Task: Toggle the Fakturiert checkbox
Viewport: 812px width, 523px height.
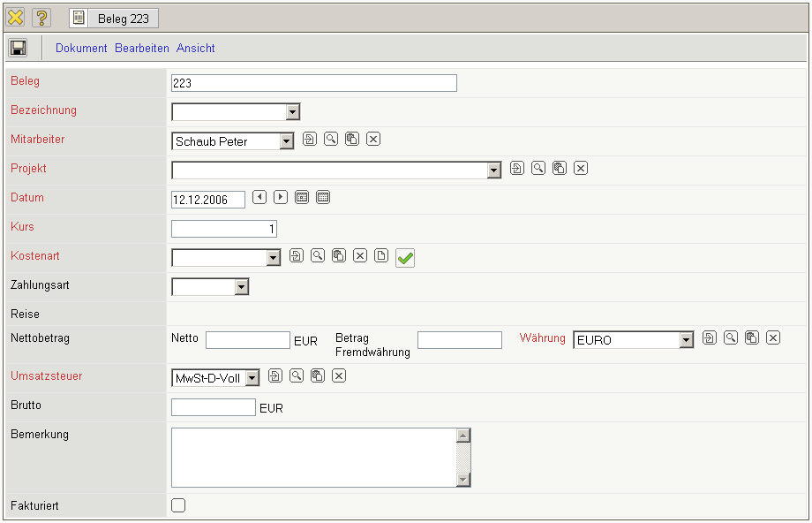Action: pyautogui.click(x=178, y=505)
